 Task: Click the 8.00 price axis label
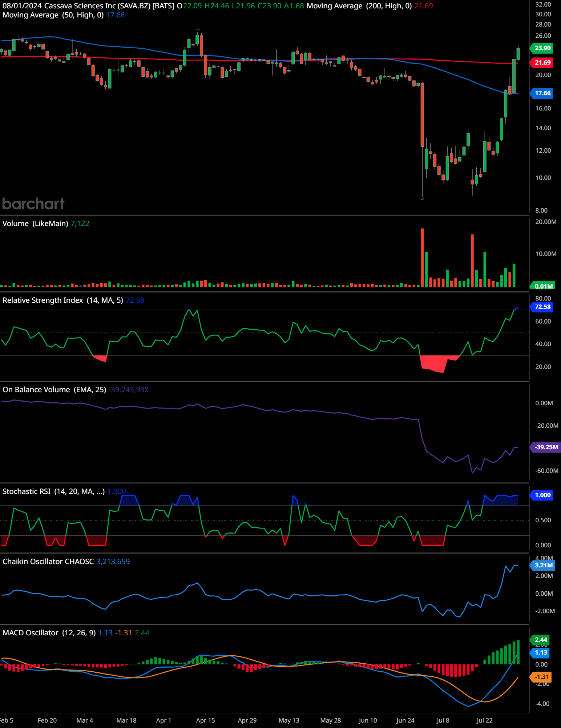point(541,210)
